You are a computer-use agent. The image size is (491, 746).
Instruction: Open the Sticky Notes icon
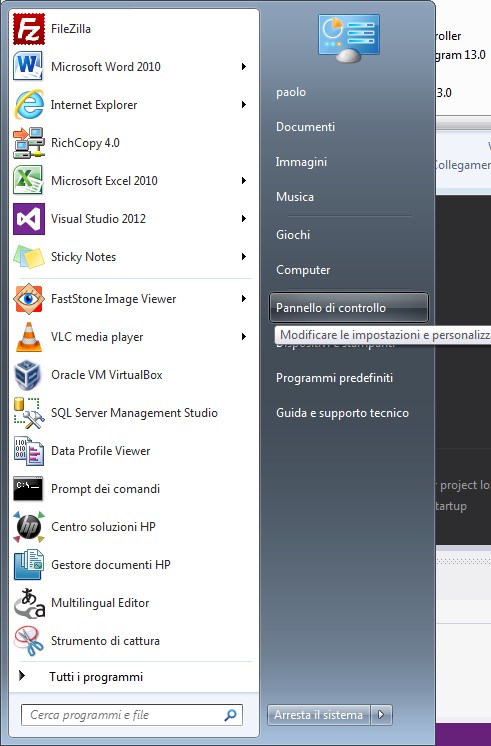coord(29,256)
